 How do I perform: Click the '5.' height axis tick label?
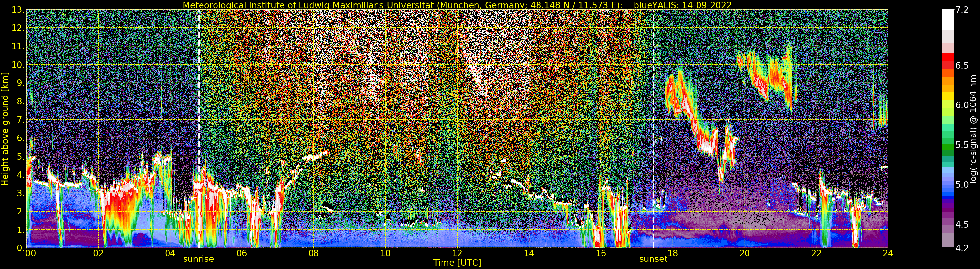20,156
